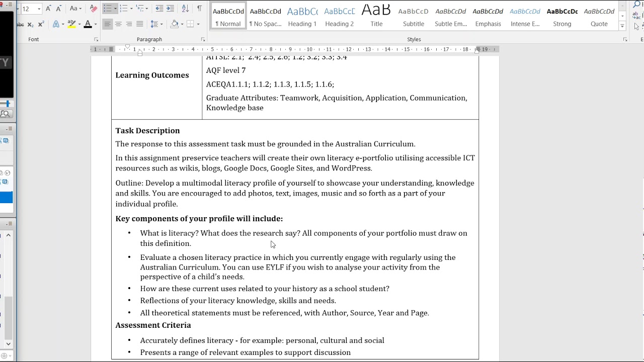Apply superscript formatting

click(x=41, y=24)
